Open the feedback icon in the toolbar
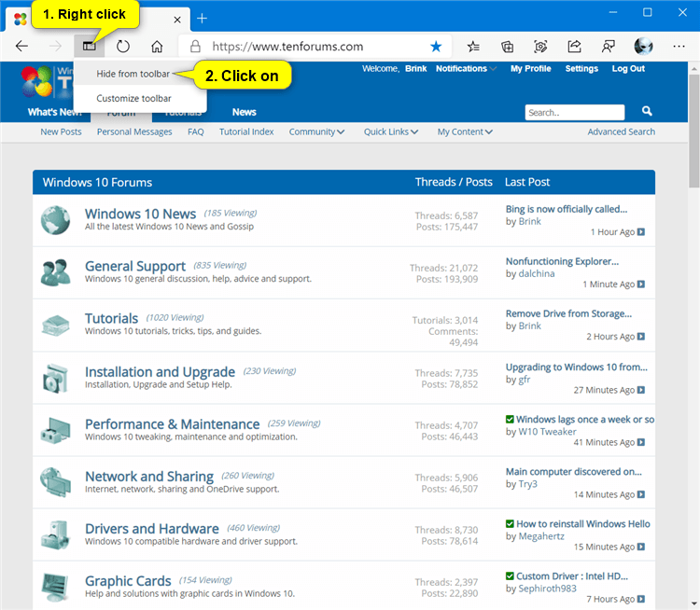This screenshot has height=610, width=700. point(608,46)
